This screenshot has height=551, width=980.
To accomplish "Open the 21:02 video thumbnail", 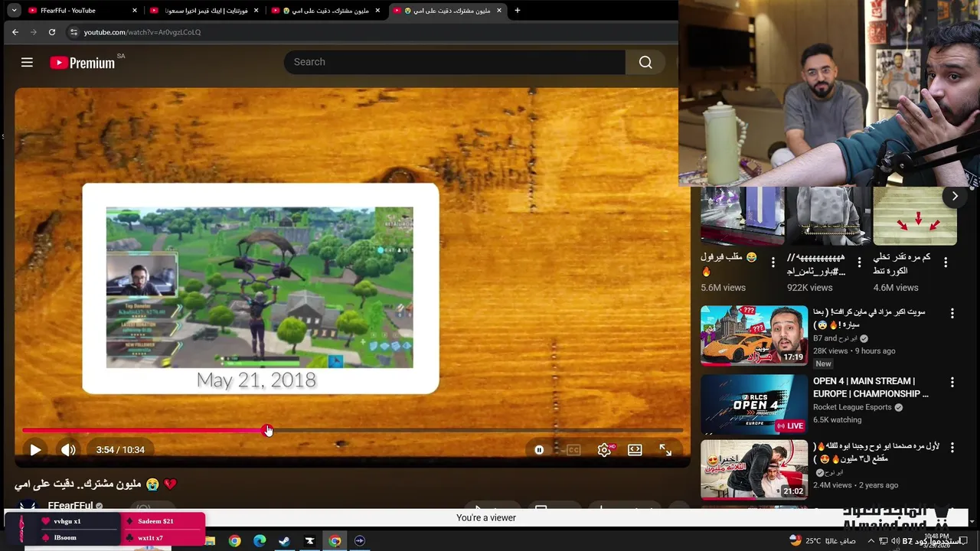I will pyautogui.click(x=754, y=469).
